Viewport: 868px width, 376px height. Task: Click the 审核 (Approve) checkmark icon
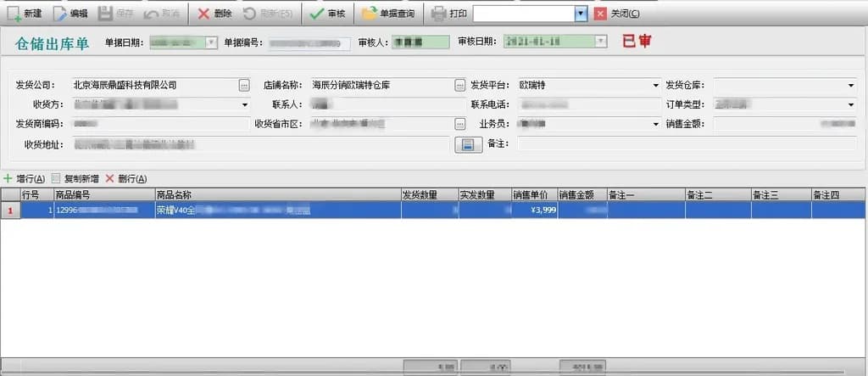[x=316, y=14]
